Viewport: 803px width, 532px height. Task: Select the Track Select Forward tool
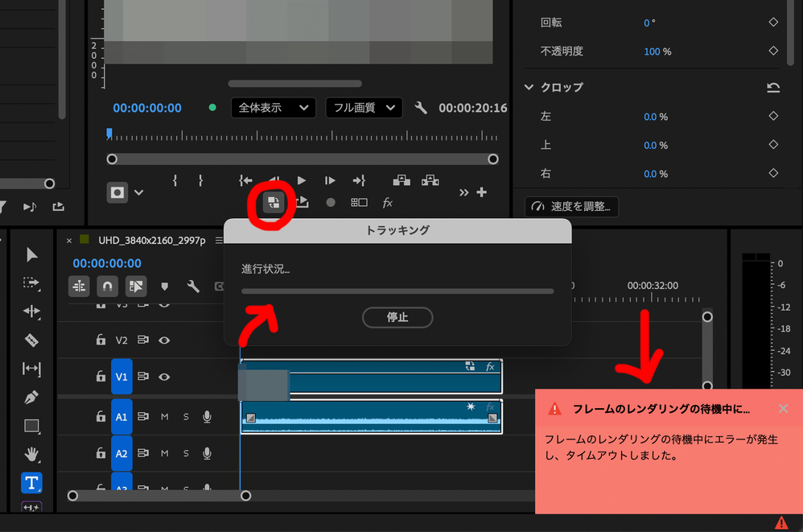(31, 283)
